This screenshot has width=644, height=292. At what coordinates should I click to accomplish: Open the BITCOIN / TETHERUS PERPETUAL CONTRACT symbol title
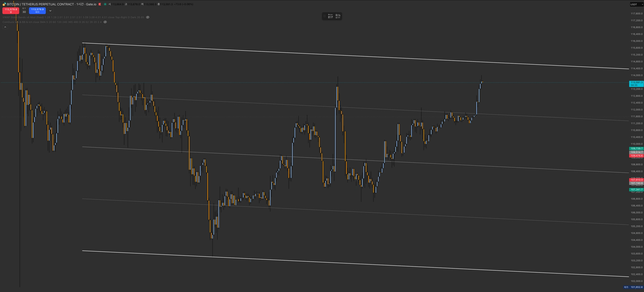pyautogui.click(x=40, y=4)
